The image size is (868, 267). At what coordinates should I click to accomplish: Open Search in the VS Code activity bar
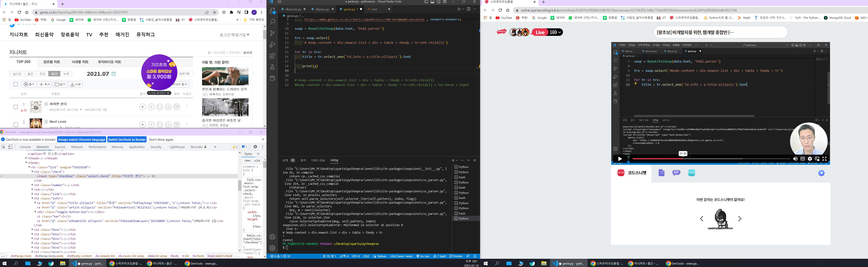pos(273,22)
